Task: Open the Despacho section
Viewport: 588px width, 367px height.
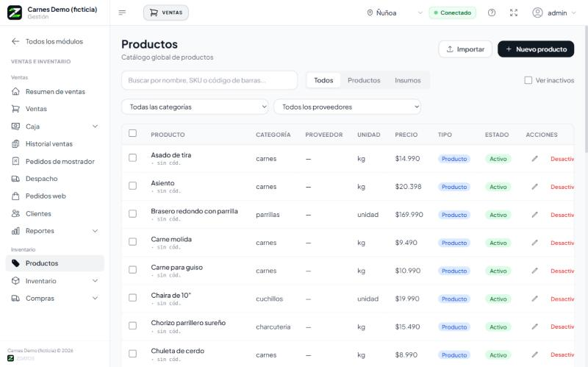Action: coord(54,179)
